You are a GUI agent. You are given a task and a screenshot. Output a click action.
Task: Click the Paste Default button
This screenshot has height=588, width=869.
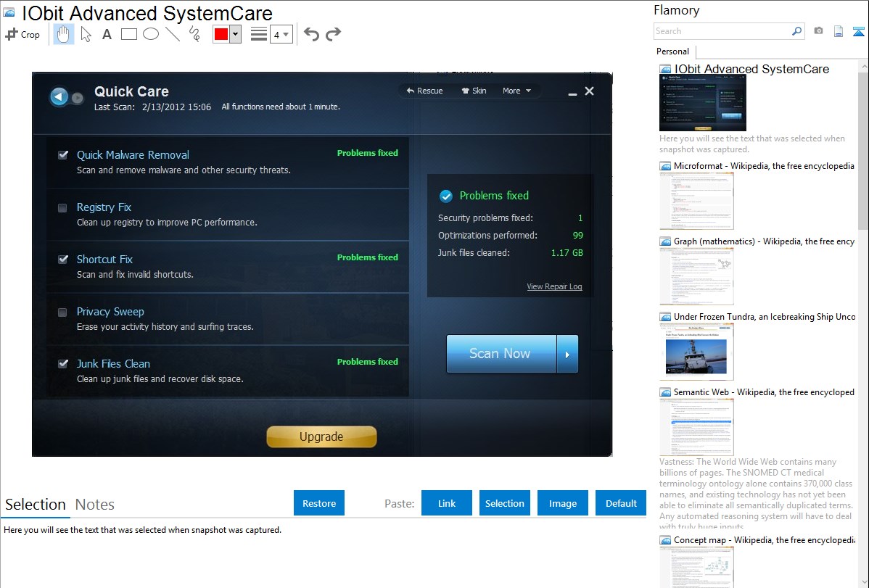point(621,503)
